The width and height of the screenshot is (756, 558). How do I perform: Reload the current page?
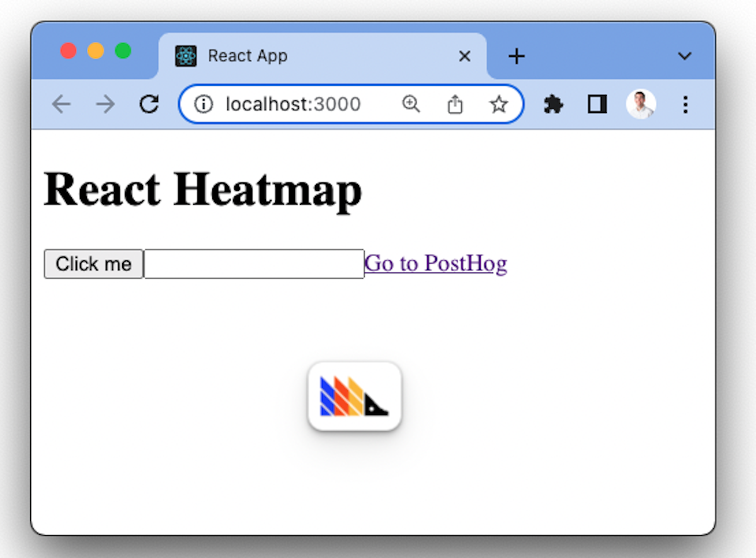point(149,104)
